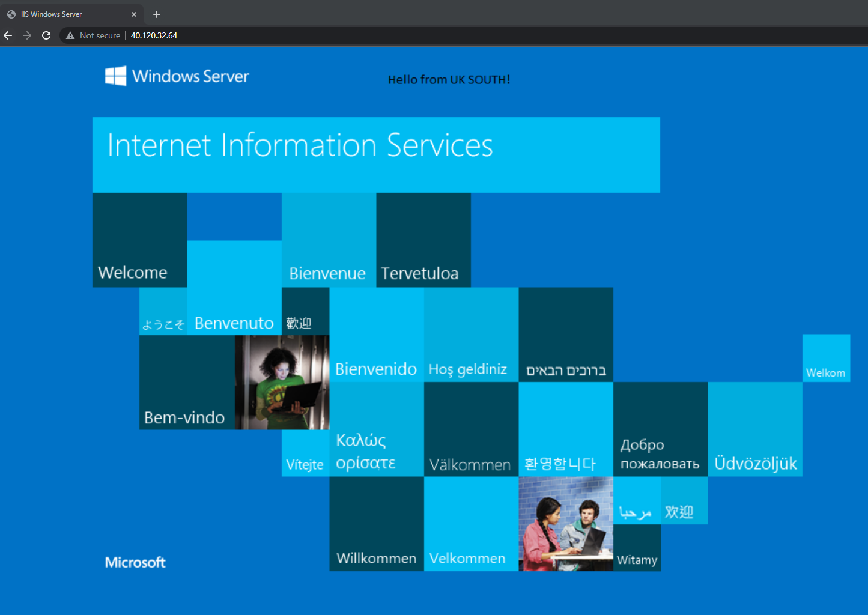Click the browser forward arrow
The width and height of the screenshot is (868, 615).
(27, 35)
